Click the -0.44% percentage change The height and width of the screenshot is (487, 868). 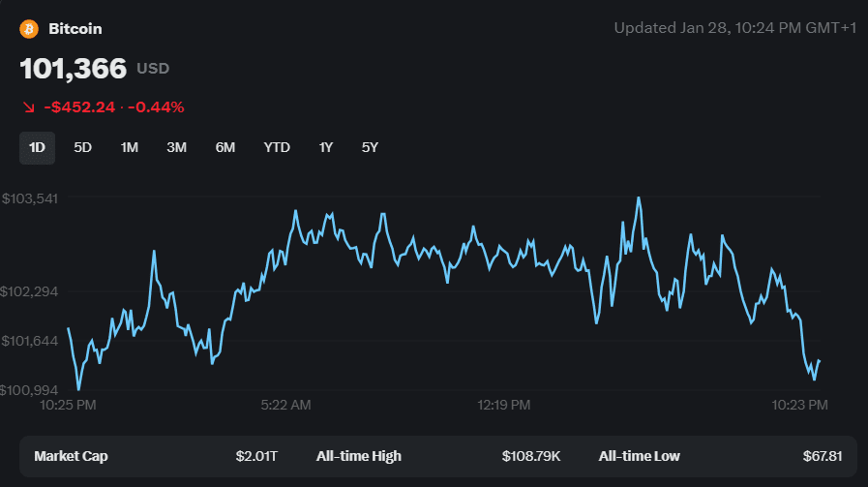[x=156, y=107]
